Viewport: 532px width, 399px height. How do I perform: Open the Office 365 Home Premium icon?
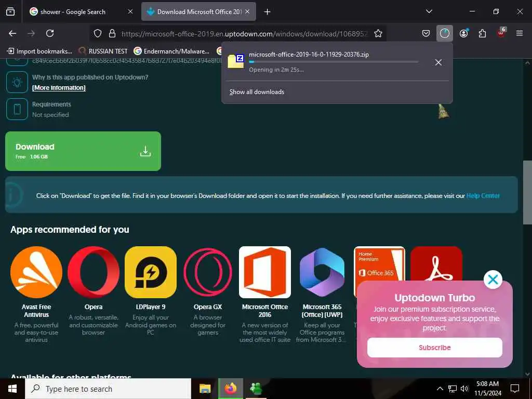point(379,263)
